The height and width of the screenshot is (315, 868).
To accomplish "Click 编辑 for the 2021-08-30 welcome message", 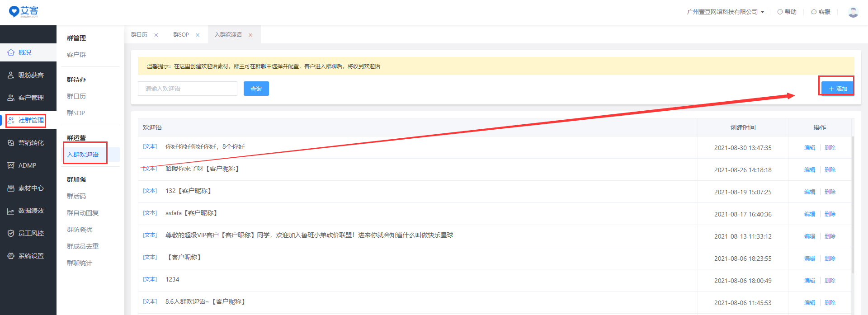I will pyautogui.click(x=809, y=148).
